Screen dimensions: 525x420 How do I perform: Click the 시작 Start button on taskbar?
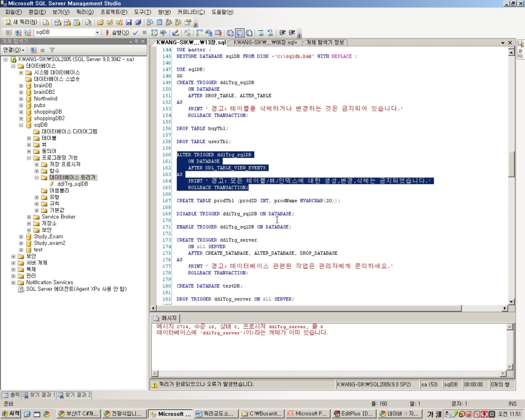(x=11, y=414)
